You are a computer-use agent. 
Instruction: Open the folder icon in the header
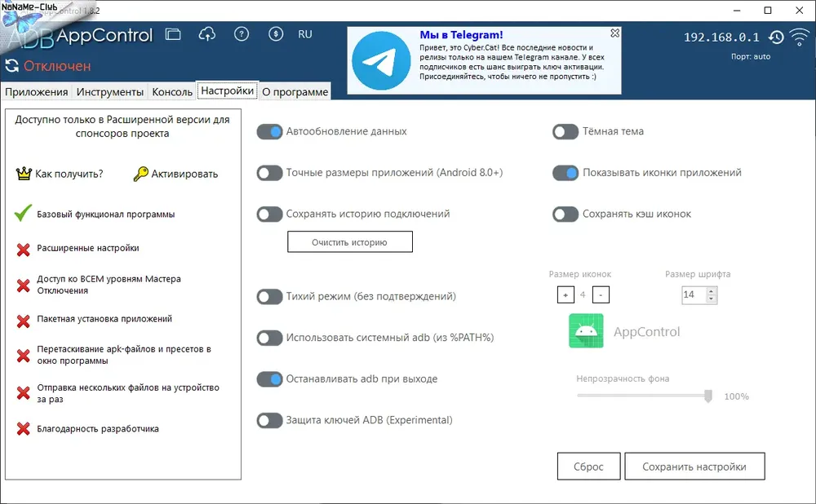pyautogui.click(x=173, y=34)
